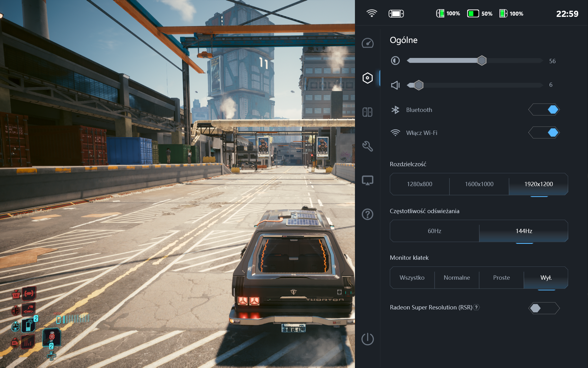Viewport: 588px width, 368px height.
Task: Open the controller settings sidebar icon
Action: [x=367, y=112]
